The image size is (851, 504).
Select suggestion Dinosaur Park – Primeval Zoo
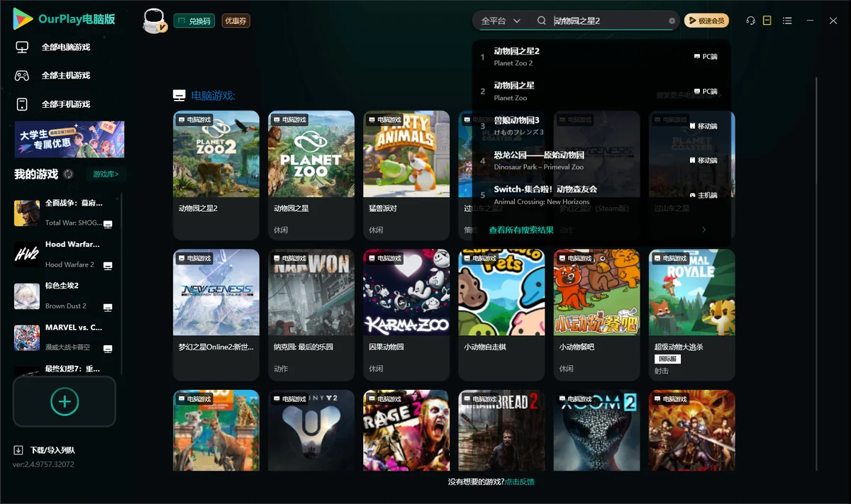pyautogui.click(x=601, y=161)
